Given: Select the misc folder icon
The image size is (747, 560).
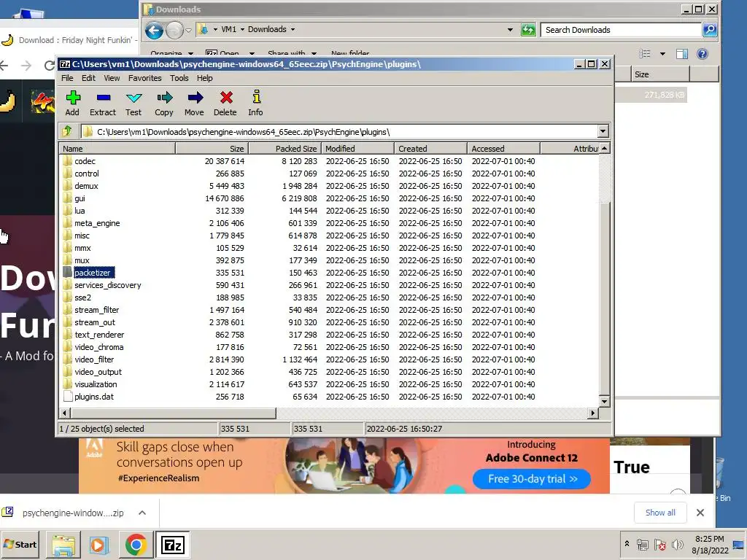Looking at the screenshot, I should point(67,236).
